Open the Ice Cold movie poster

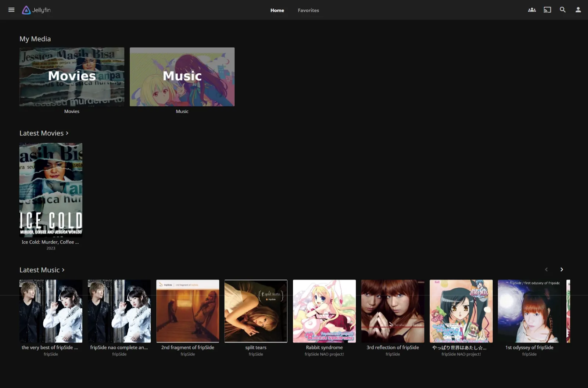(x=51, y=190)
